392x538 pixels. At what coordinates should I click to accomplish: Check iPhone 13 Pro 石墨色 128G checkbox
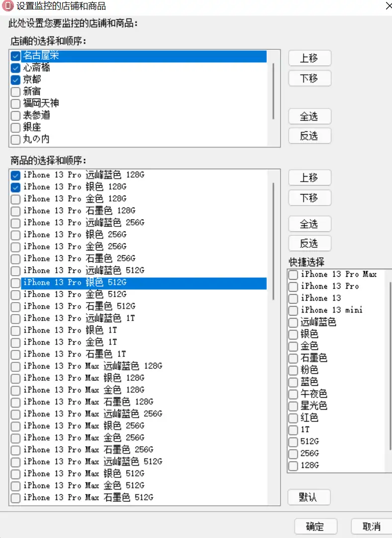coord(15,212)
